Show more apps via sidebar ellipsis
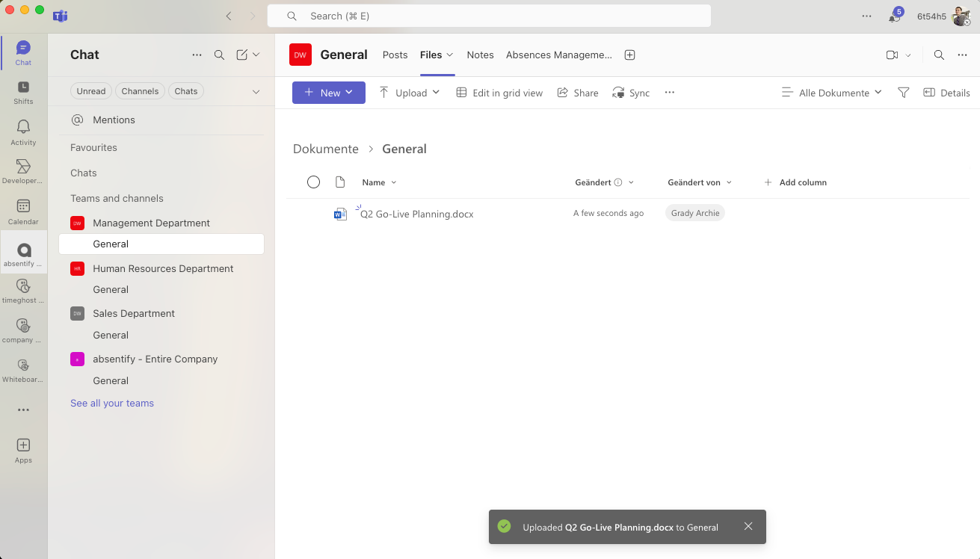This screenshot has height=559, width=980. (x=23, y=410)
